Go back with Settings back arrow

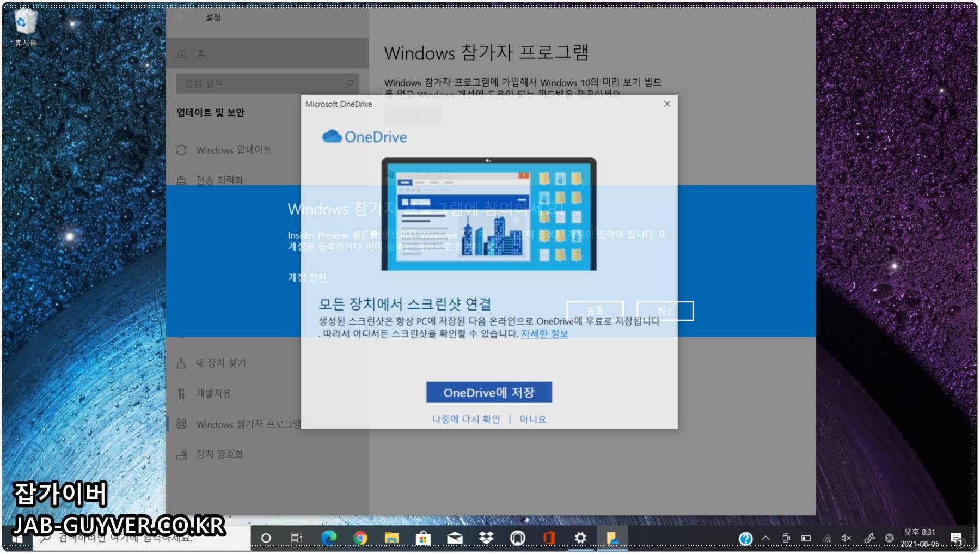coord(181,17)
